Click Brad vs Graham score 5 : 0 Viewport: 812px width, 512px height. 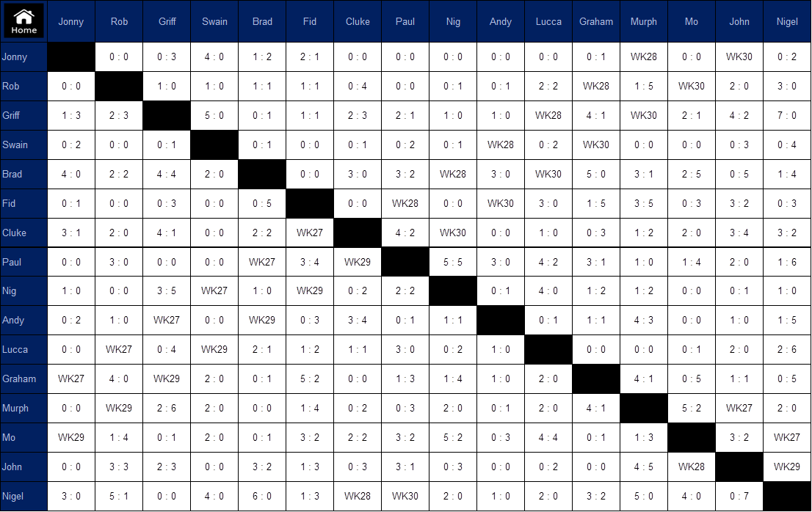[x=596, y=174]
